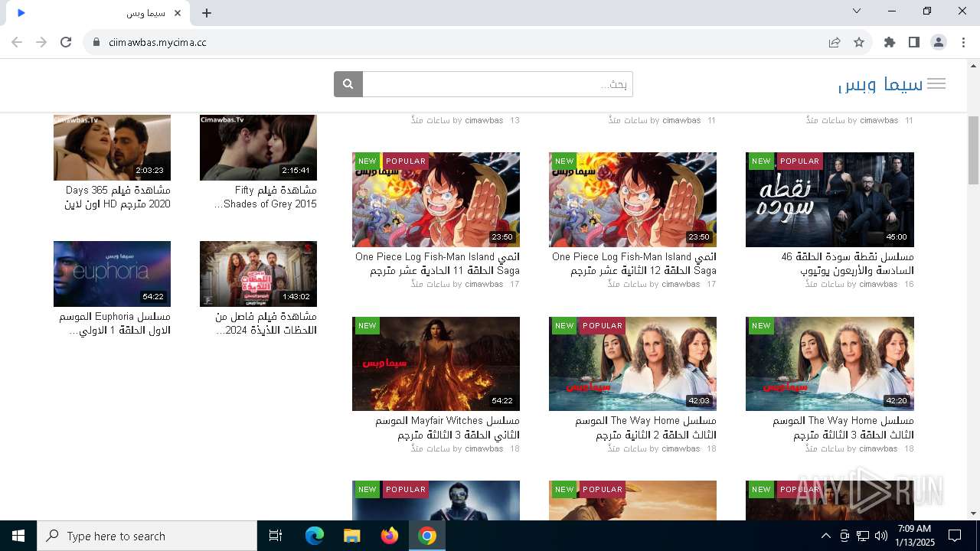Screen dimensions: 980x551
Task: Click the اللحظات اللذيذة 2024 movie title
Action: (266, 323)
